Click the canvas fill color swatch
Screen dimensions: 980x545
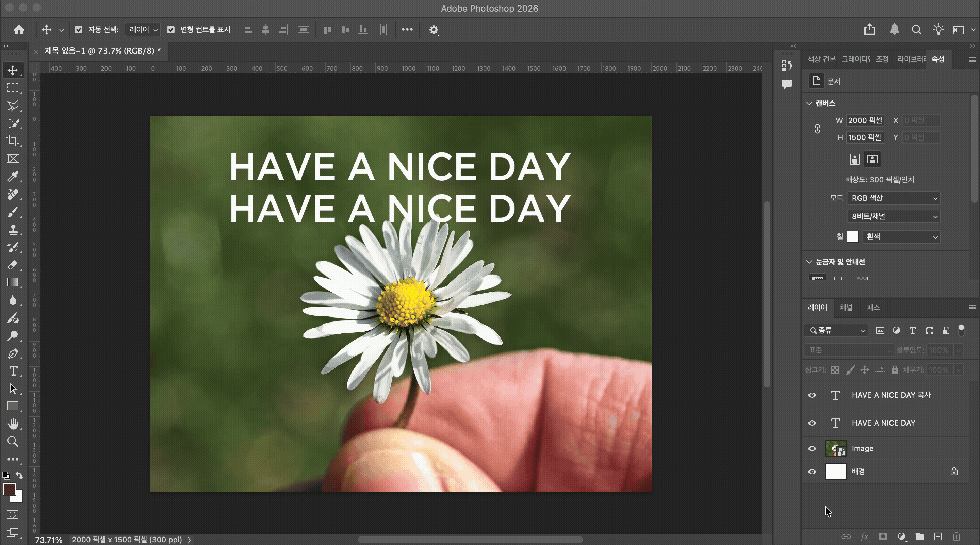(x=852, y=237)
